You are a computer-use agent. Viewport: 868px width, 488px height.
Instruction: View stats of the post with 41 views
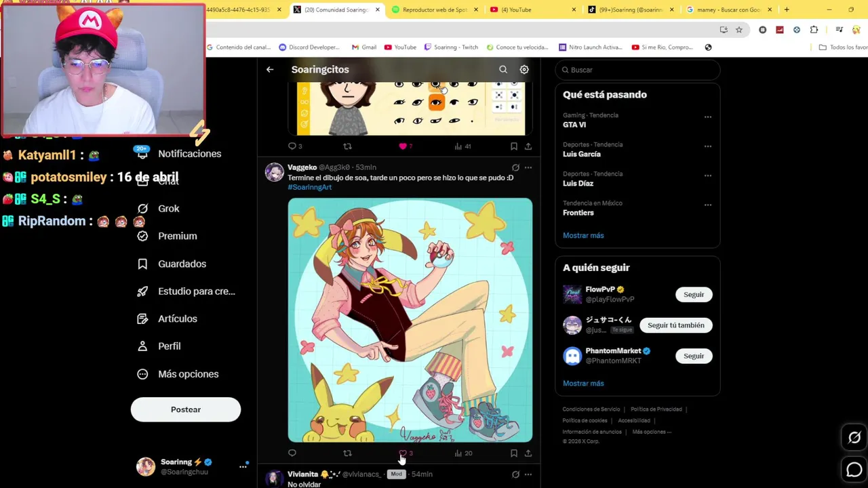pyautogui.click(x=463, y=146)
